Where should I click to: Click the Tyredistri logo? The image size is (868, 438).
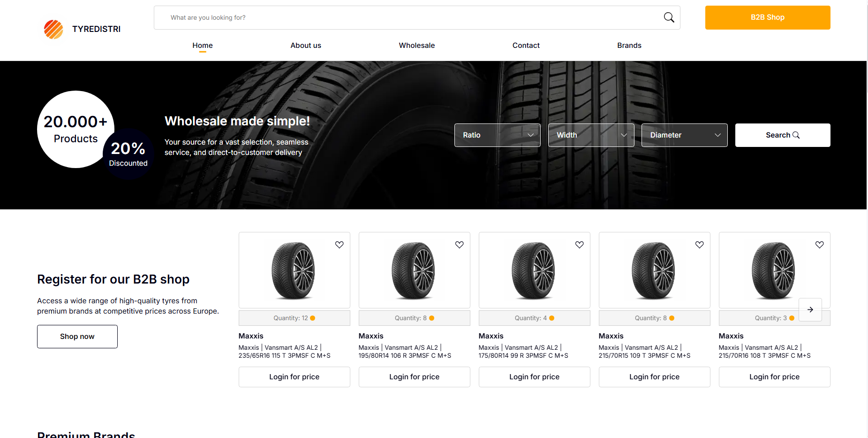tap(82, 29)
